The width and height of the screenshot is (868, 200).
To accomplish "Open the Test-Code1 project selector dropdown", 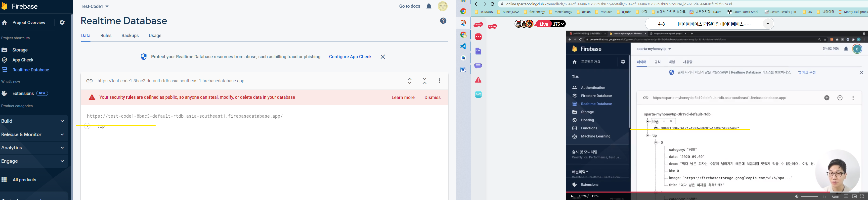I will (x=95, y=6).
